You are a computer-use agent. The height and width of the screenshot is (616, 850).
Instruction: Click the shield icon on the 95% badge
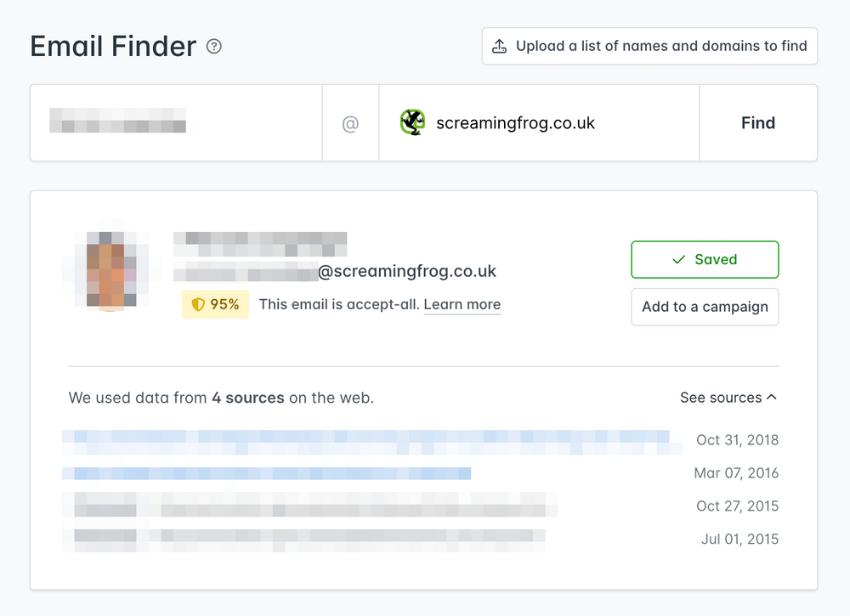click(197, 304)
